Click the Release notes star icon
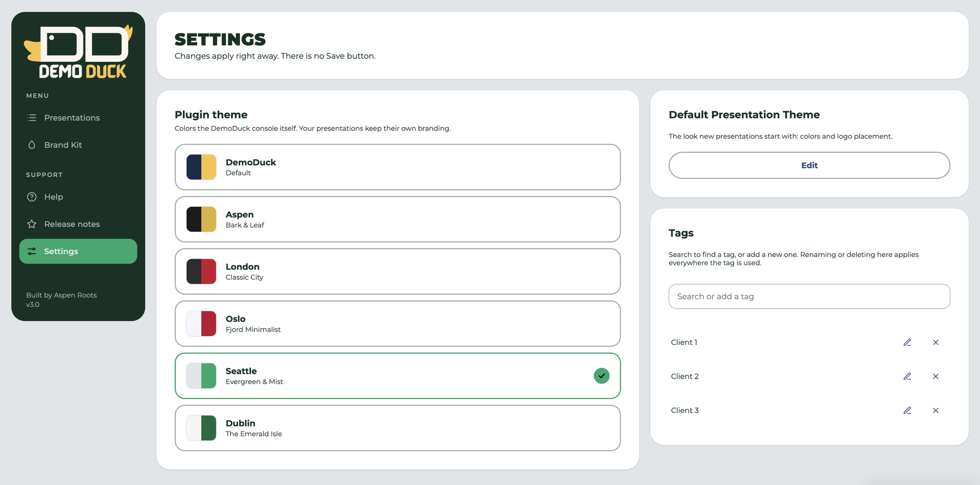This screenshot has width=980, height=485. pos(32,224)
